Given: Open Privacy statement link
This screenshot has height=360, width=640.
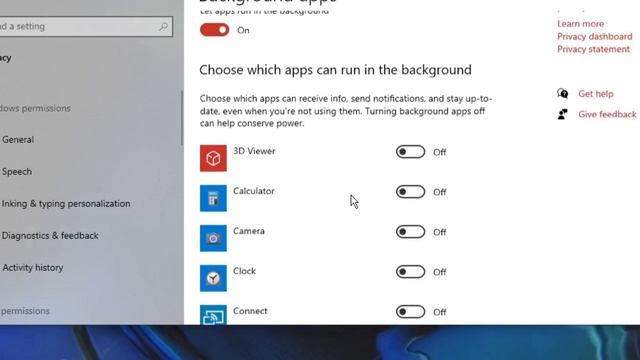Looking at the screenshot, I should click(x=593, y=49).
